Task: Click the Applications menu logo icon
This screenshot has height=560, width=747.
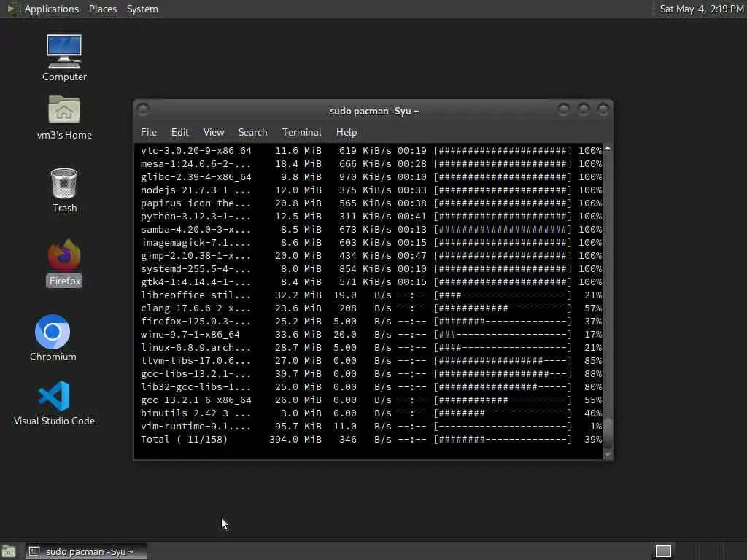Action: click(13, 9)
